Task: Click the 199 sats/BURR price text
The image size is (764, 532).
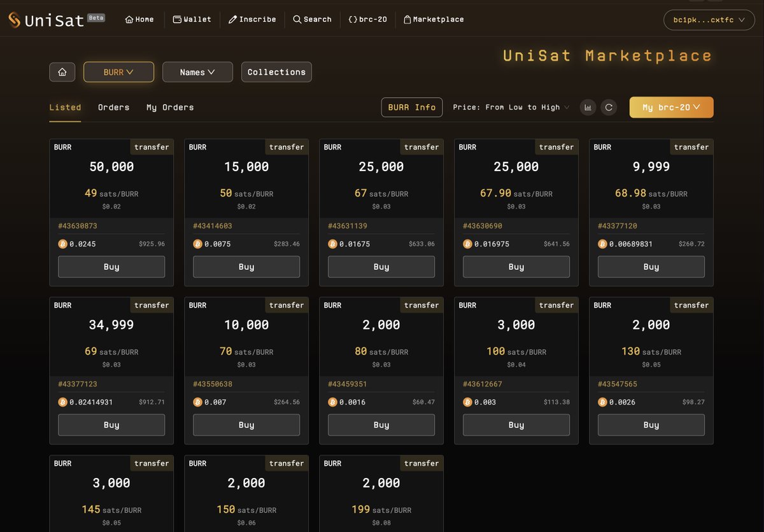Action: [x=381, y=510]
